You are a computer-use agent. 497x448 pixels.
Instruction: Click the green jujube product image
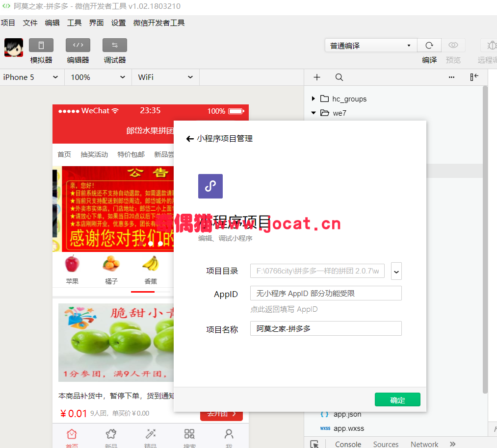[x=116, y=343]
